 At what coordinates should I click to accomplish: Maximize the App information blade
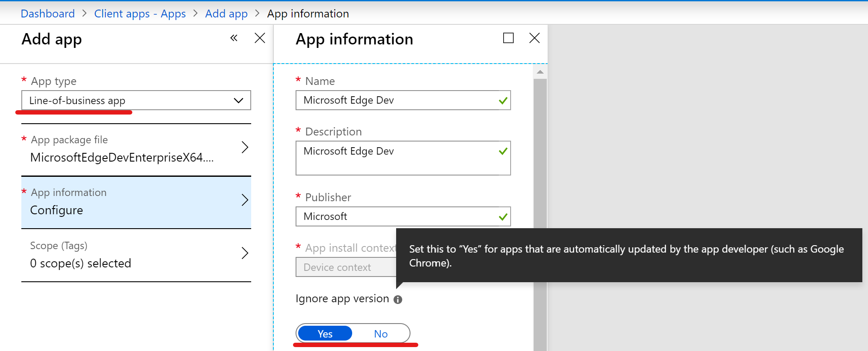508,38
